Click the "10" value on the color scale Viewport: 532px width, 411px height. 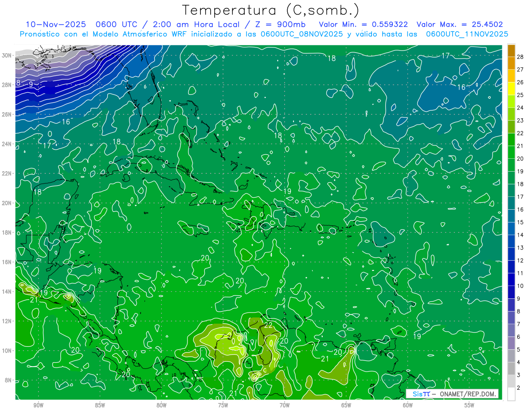click(x=520, y=286)
